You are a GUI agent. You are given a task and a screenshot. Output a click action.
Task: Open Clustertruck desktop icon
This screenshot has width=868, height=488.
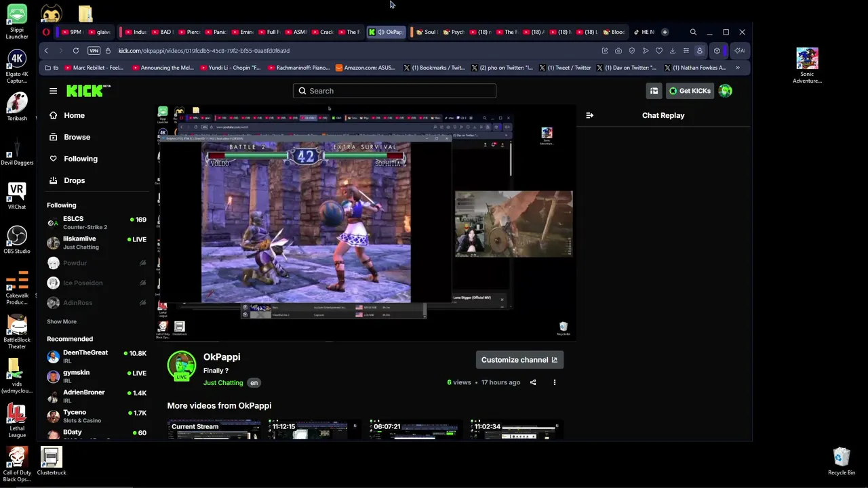(x=51, y=461)
